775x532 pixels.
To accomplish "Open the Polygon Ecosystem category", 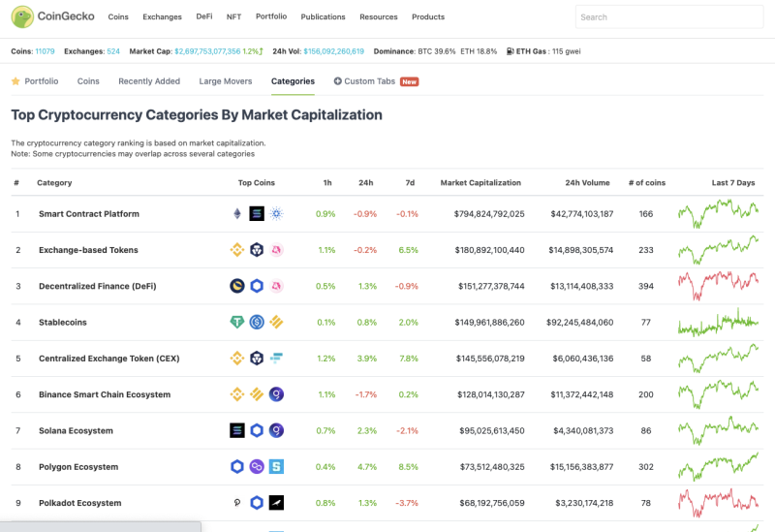I will point(78,466).
